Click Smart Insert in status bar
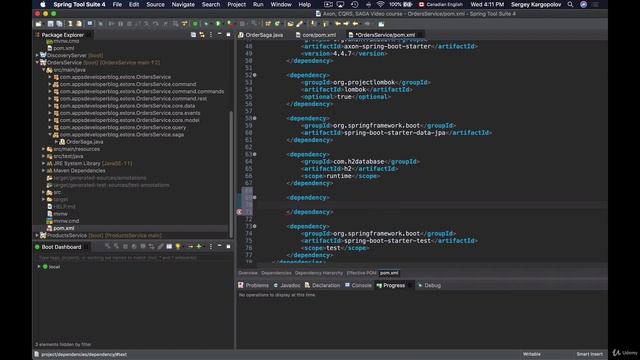This screenshot has width=640, height=360. (589, 354)
